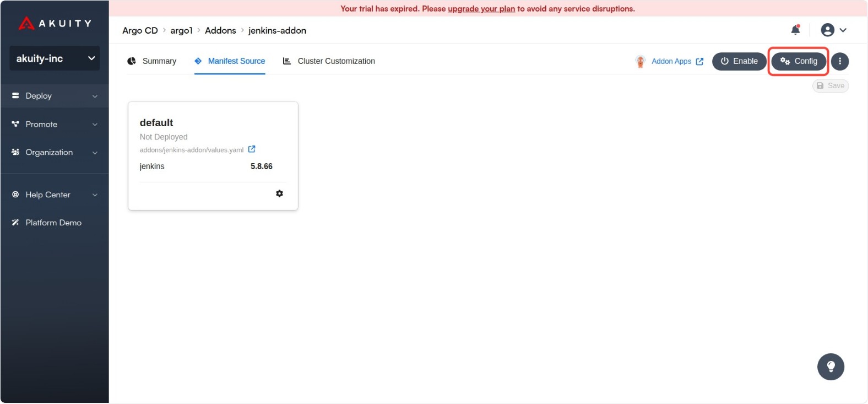Viewport: 868px width, 404px height.
Task: Select the default manifest card title
Action: pos(156,123)
